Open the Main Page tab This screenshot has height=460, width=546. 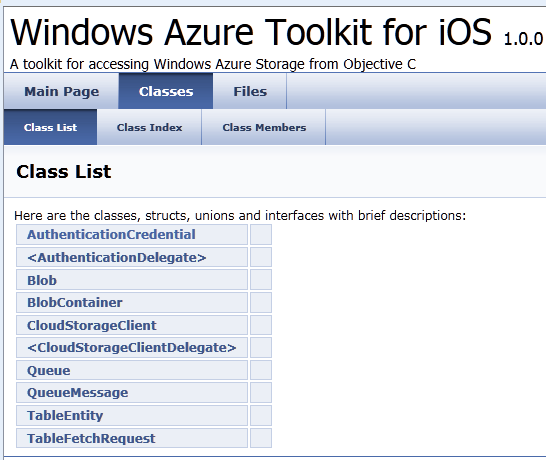(x=62, y=91)
